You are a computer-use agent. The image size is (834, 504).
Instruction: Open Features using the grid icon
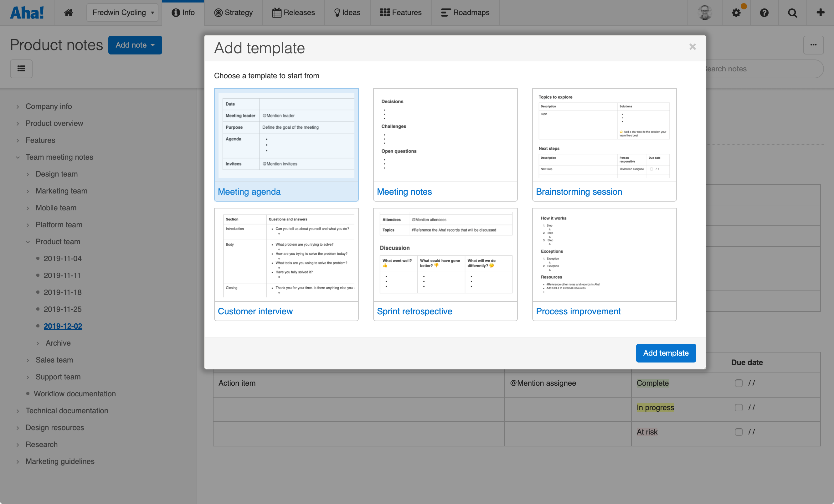(x=384, y=12)
